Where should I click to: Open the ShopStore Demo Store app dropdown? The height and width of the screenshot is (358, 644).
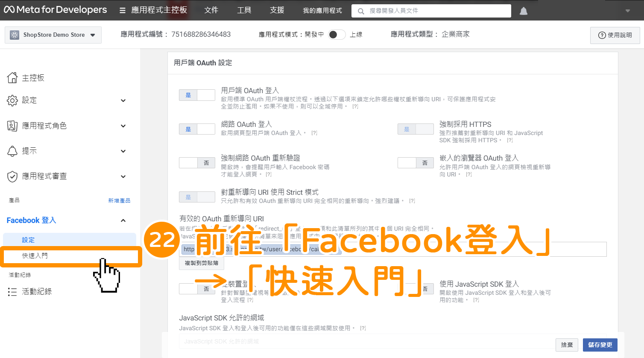coord(93,35)
